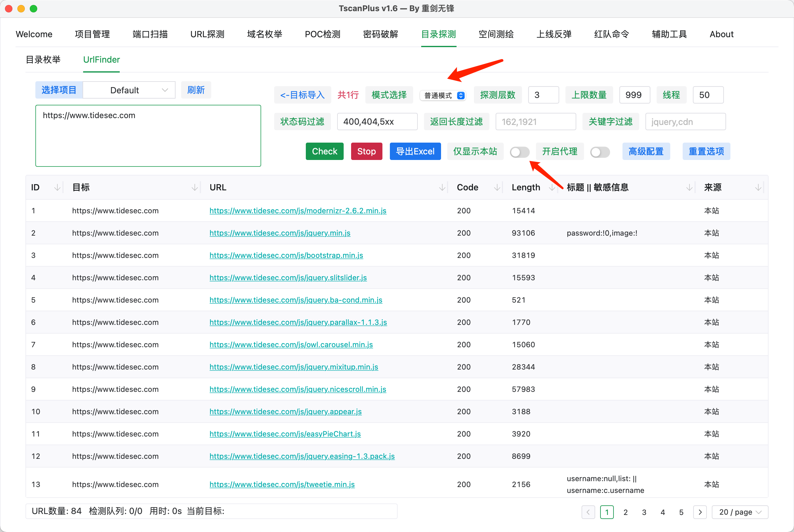Image resolution: width=794 pixels, height=532 pixels.
Task: Sort table by ID column arrow
Action: tap(57, 187)
